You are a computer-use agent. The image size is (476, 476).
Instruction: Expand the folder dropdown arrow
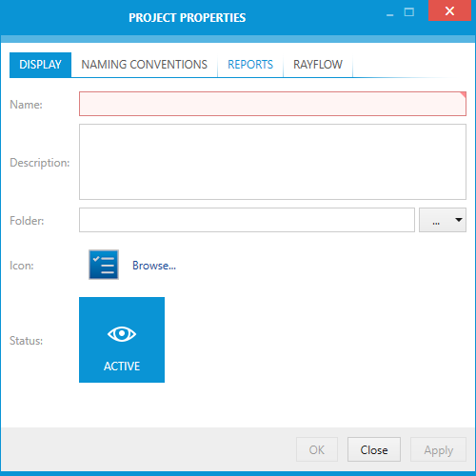click(x=459, y=220)
